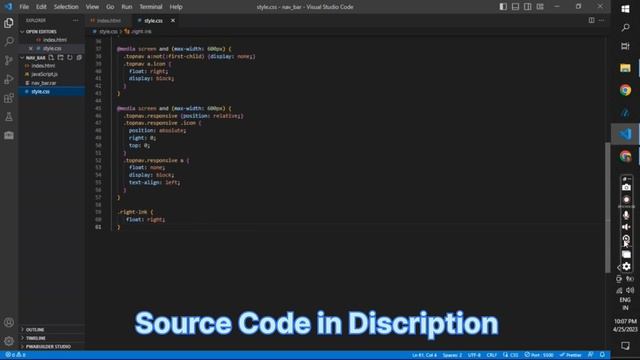640x360 pixels.
Task: Change encoding via UTF-8 status item
Action: pos(474,355)
